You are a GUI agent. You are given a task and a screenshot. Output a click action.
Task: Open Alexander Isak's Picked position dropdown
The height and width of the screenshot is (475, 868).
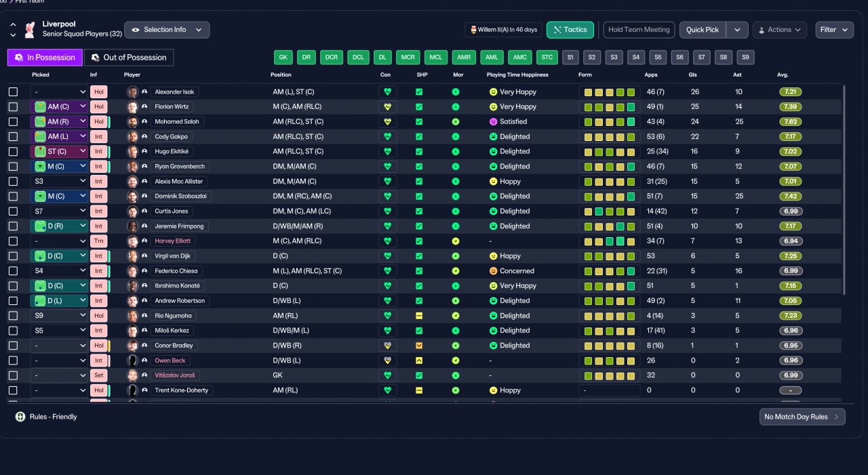coord(59,92)
